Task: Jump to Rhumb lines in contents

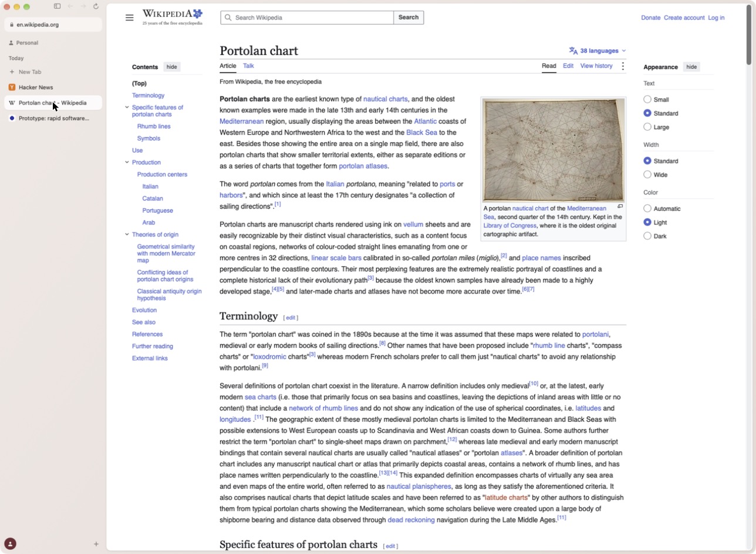Action: (154, 126)
